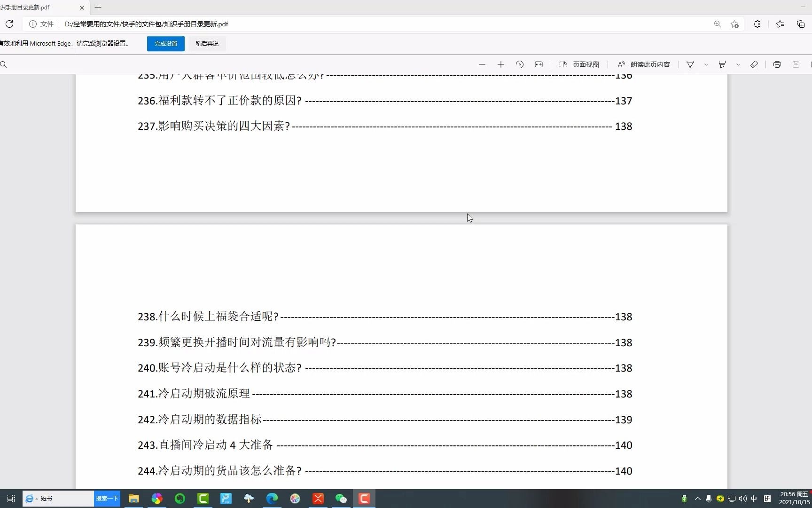The width and height of the screenshot is (812, 508).
Task: Select the eraser tool
Action: [755, 64]
